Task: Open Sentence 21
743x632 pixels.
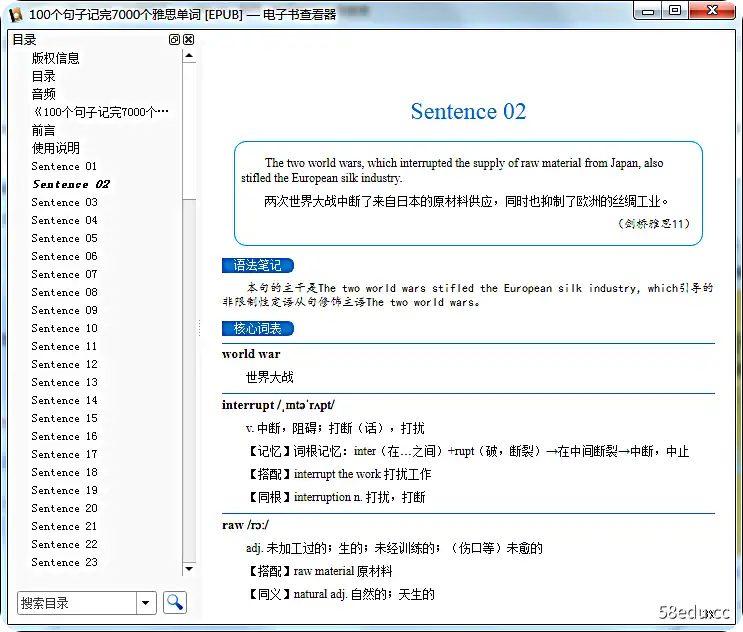Action: [x=64, y=526]
